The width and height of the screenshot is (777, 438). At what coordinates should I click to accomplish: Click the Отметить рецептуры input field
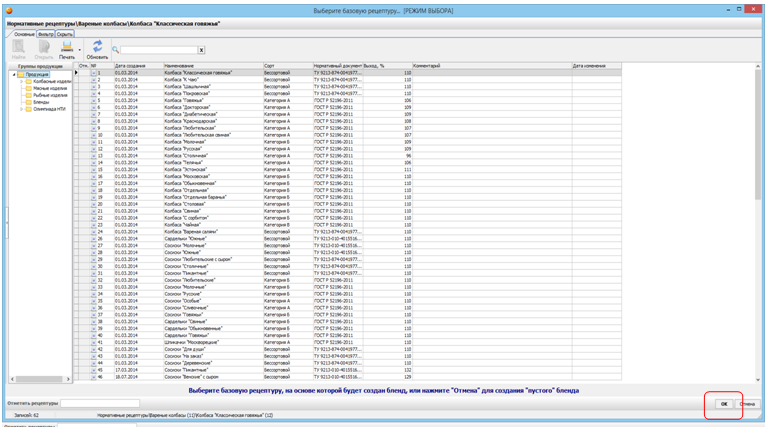(x=101, y=403)
